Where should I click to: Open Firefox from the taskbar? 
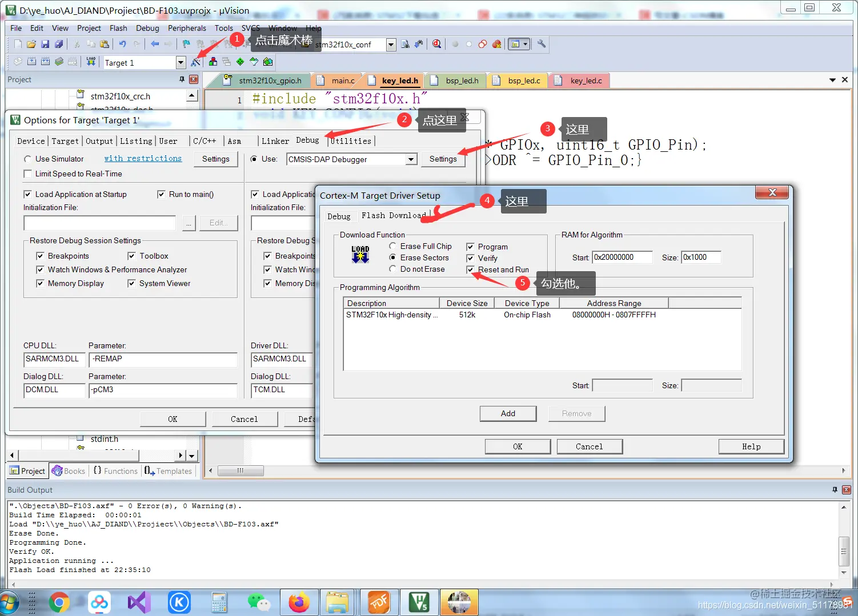299,602
